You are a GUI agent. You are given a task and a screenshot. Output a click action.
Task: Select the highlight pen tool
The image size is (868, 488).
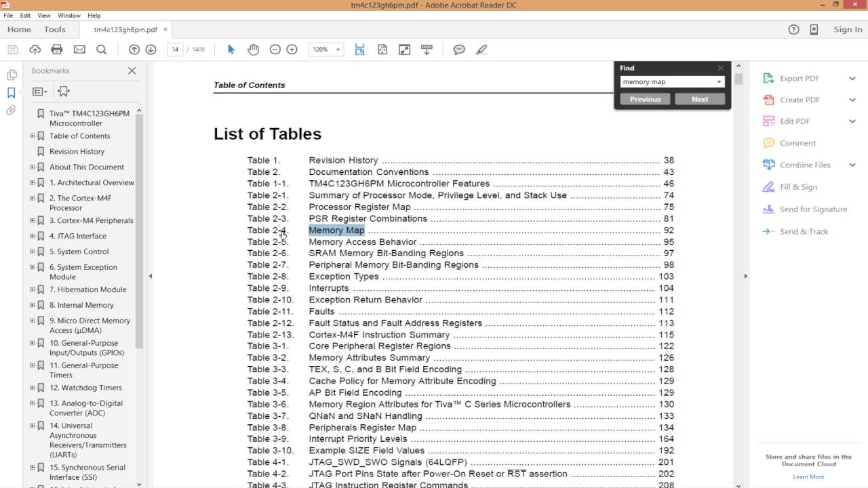(481, 49)
